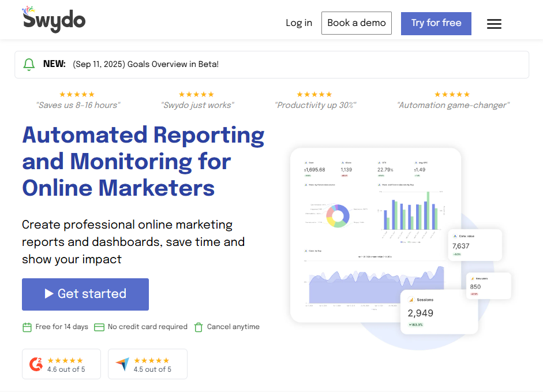Click the trash icon beside Cancel anytime

pyautogui.click(x=199, y=327)
